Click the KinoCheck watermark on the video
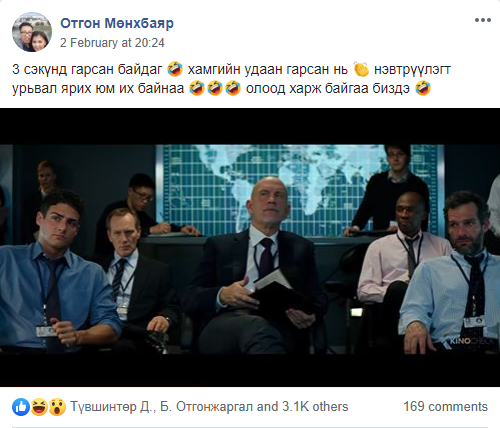This screenshot has height=428, width=500. [x=468, y=341]
